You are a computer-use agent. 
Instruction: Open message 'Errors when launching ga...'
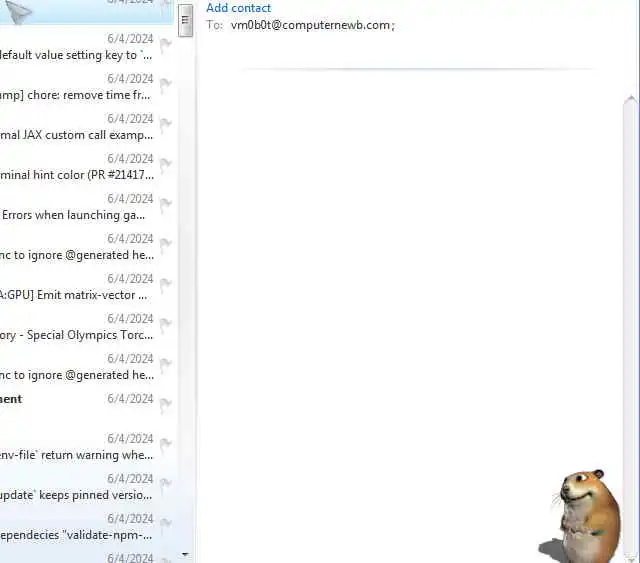point(87,207)
